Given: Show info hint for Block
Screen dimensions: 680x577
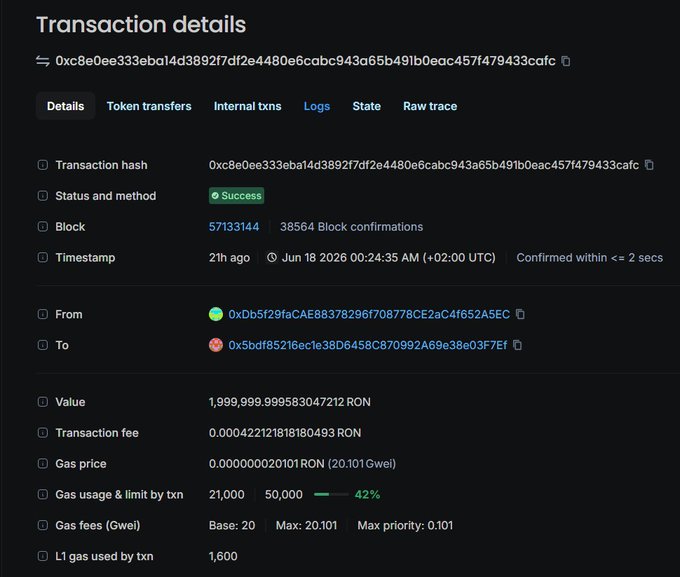Looking at the screenshot, I should pos(42,226).
